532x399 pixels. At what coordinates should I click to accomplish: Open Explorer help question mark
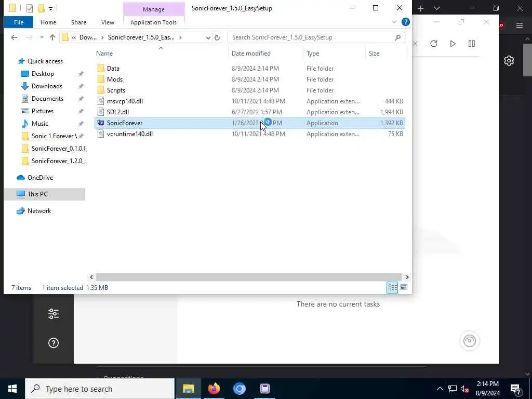(405, 22)
